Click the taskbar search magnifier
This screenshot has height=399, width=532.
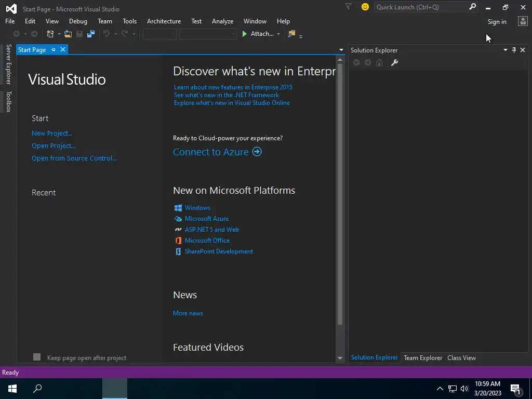click(x=37, y=389)
